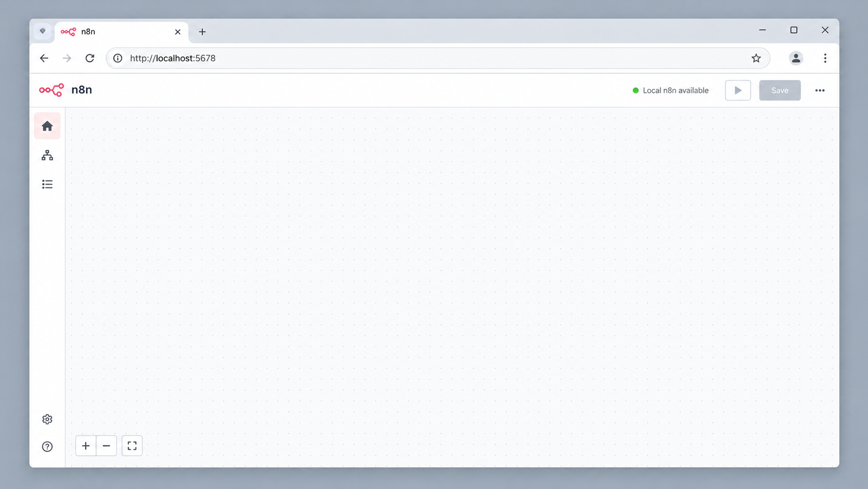Screen dimensions: 868x489
Task: Open the workflows hierarchy icon in sidebar
Action: click(47, 155)
